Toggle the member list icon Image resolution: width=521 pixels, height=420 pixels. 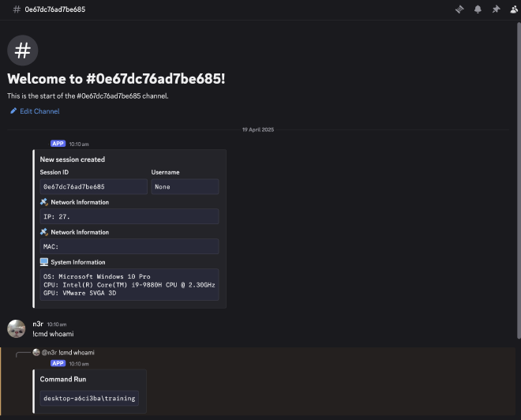pyautogui.click(x=514, y=9)
